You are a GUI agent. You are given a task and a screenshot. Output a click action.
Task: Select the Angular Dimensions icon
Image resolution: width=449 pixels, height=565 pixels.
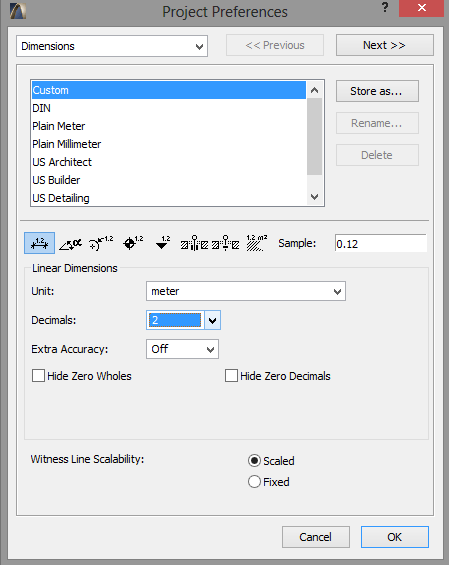click(x=70, y=244)
